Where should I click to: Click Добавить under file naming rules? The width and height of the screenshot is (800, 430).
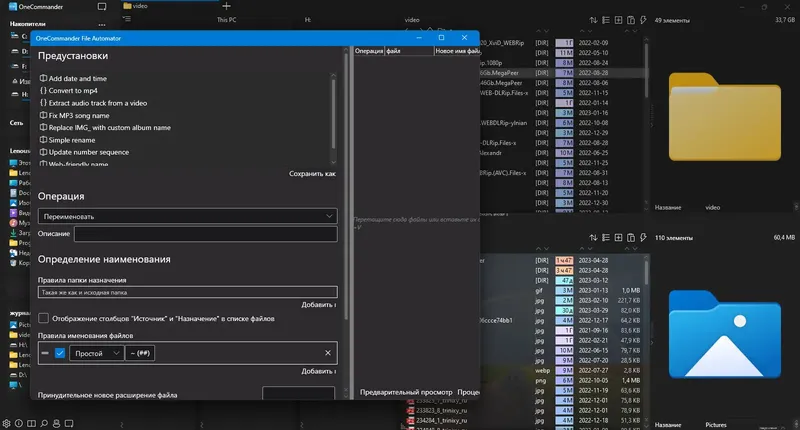(318, 371)
